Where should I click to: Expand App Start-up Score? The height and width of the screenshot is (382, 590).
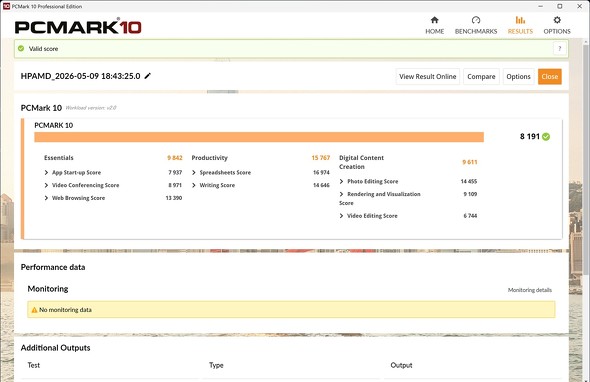[x=46, y=172]
